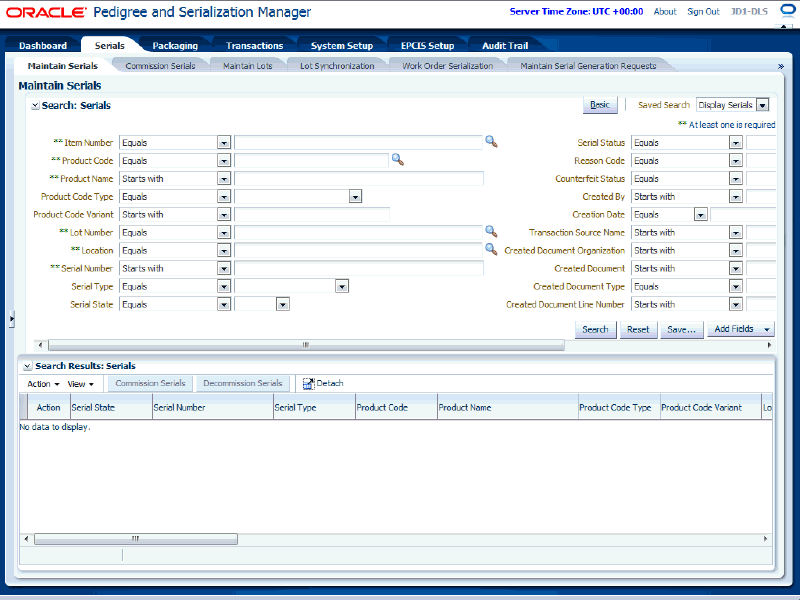This screenshot has width=800, height=600.
Task: Click the Save... button
Action: pyautogui.click(x=682, y=330)
